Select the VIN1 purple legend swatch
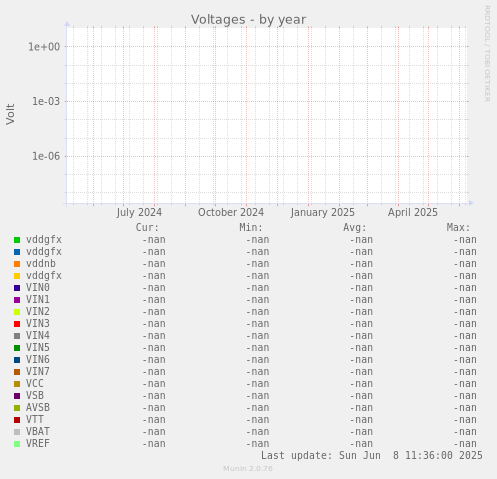497x479 pixels. (x=17, y=300)
